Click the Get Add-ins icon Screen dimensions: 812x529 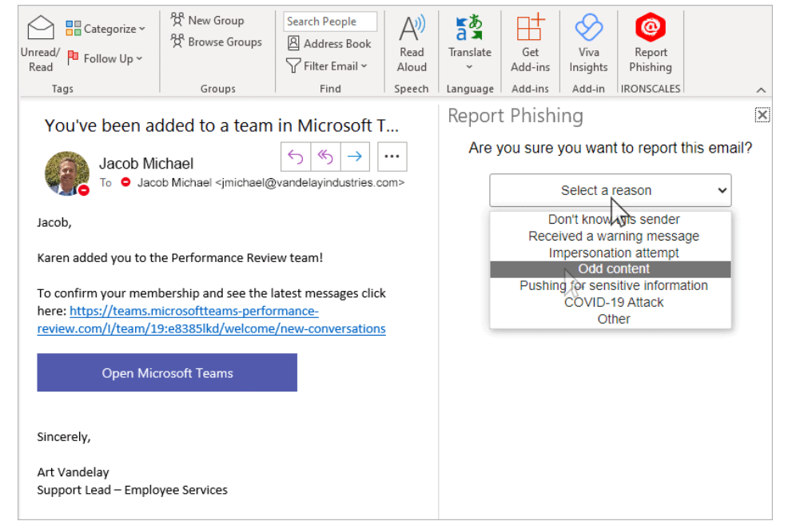pyautogui.click(x=530, y=30)
